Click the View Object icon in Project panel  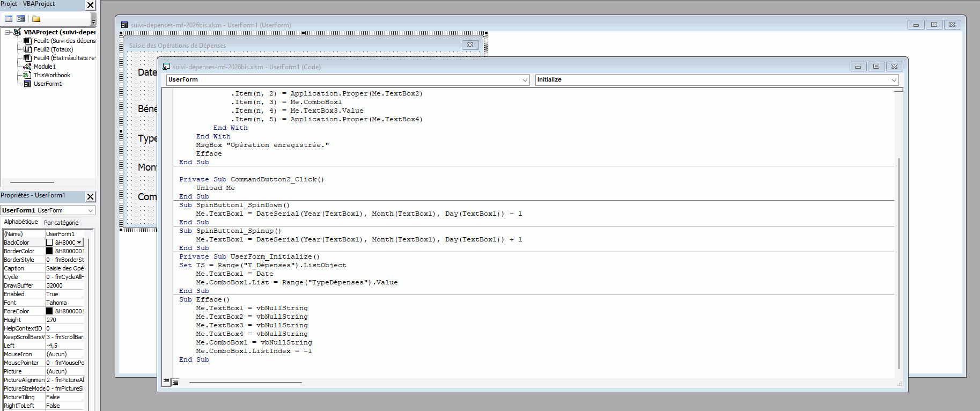(x=20, y=19)
